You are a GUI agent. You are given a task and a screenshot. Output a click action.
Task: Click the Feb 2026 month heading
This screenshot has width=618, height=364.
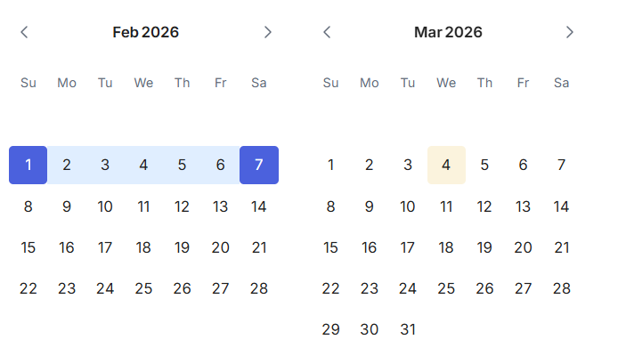pyautogui.click(x=145, y=32)
